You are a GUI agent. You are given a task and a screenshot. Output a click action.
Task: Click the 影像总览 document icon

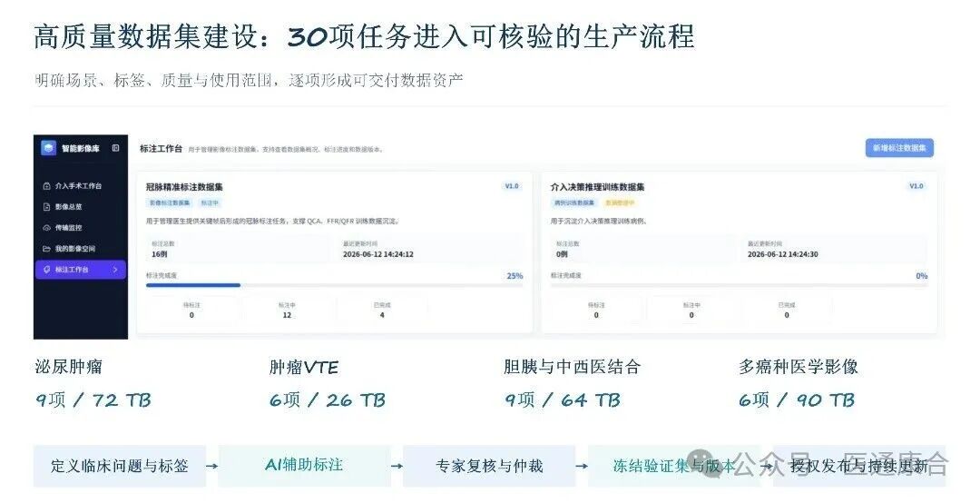pos(46,207)
